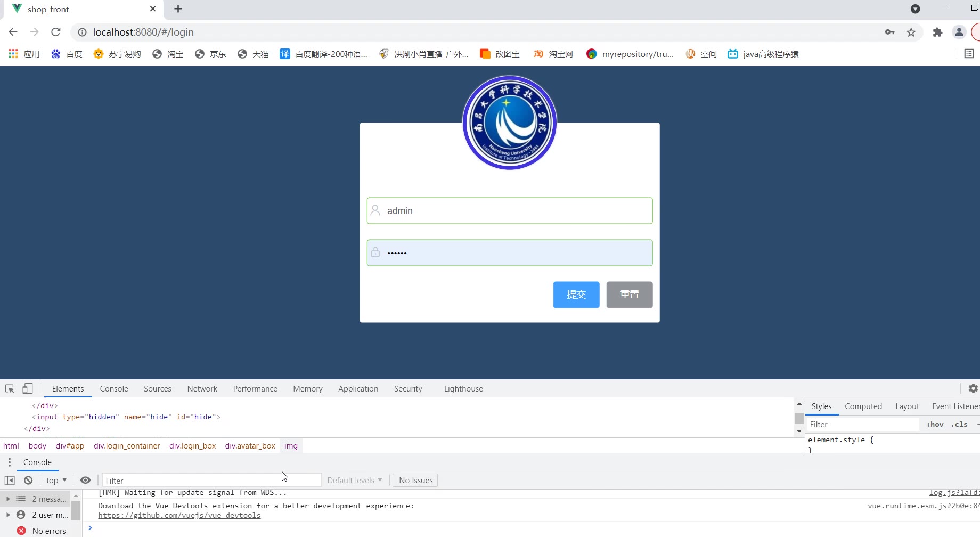The width and height of the screenshot is (980, 537).
Task: Open the 百度 bookmark
Action: (67, 54)
